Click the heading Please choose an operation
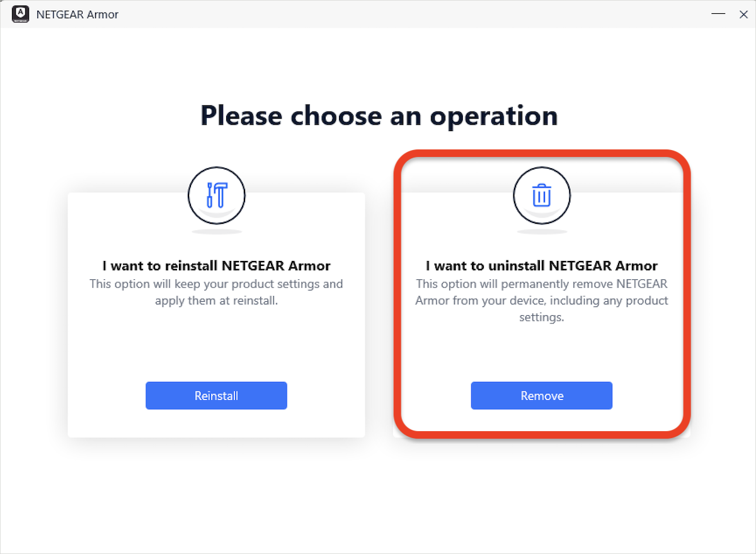Viewport: 756px width, 554px height. coord(378,115)
